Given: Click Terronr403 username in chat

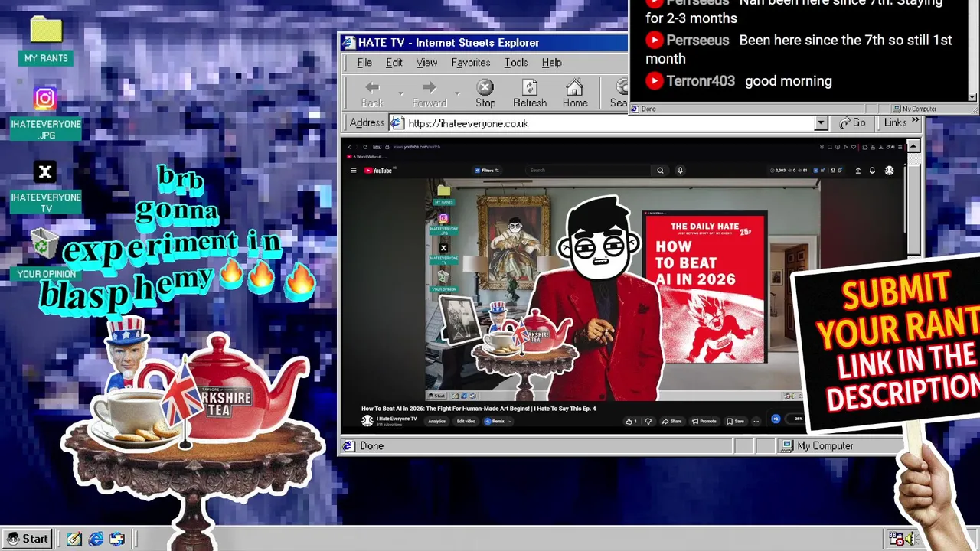Looking at the screenshot, I should click(701, 80).
